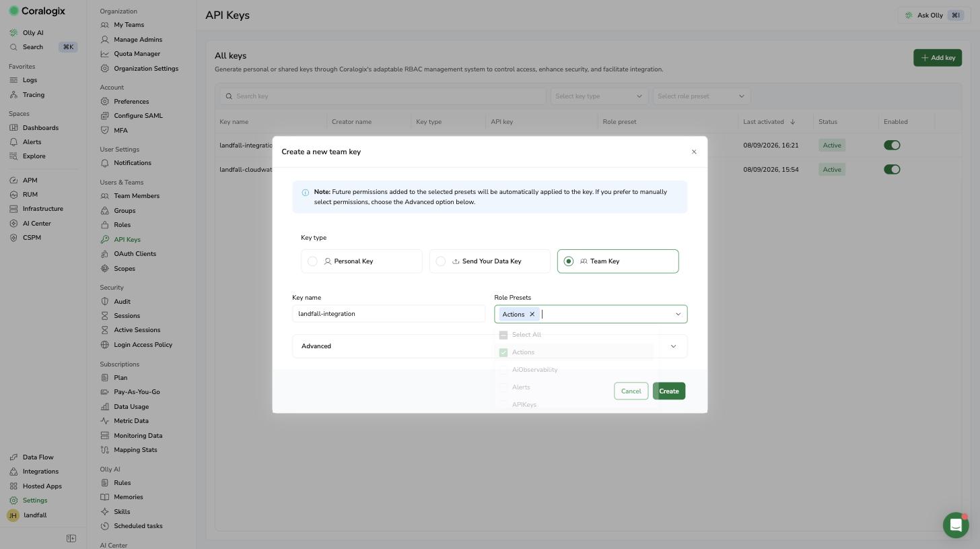Screen dimensions: 980x549
Task: Check the AiObservability preset
Action: [503, 370]
